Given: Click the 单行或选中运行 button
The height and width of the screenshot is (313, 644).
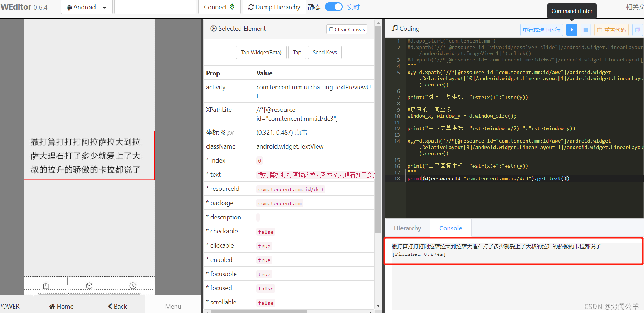Looking at the screenshot, I should [541, 30].
